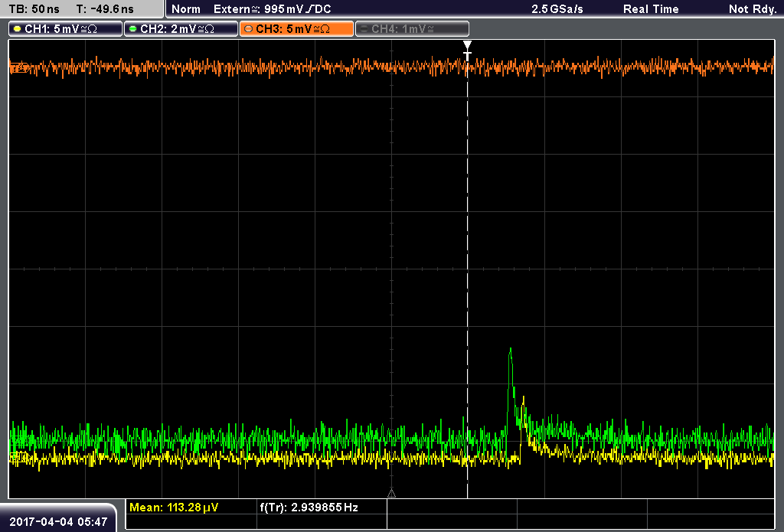Click the Real Time acquisition mode label
Screen dimensions: 784x532
pos(651,9)
